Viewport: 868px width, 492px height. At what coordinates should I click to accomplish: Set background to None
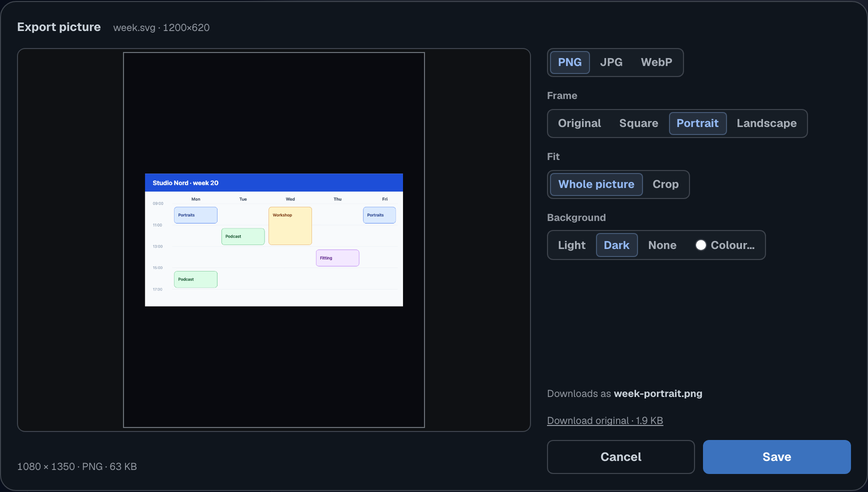click(x=662, y=245)
